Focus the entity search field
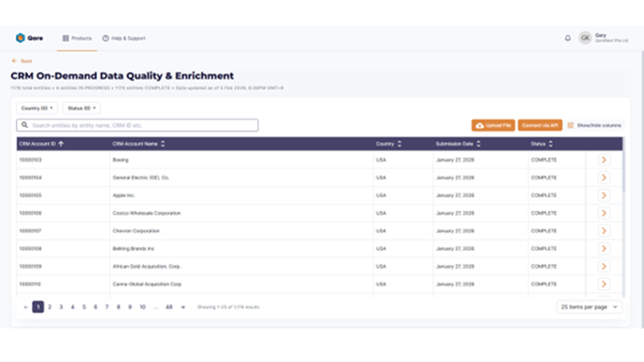The height and width of the screenshot is (362, 644). [x=137, y=125]
